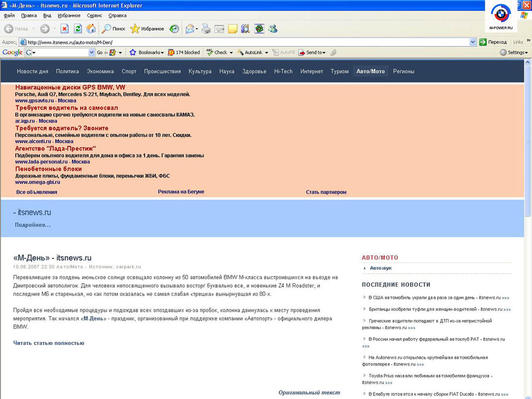Click Читать статью полностью link
Viewport: 532px width, 399px height.
tap(48, 343)
